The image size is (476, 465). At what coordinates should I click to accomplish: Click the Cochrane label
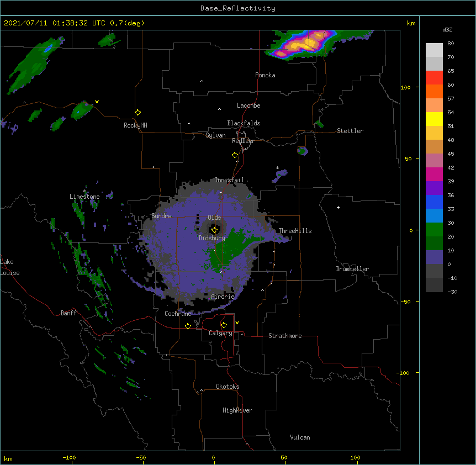178,314
